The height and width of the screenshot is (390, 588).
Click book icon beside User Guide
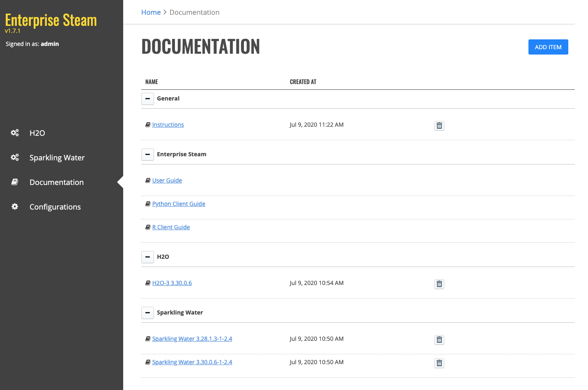(148, 180)
